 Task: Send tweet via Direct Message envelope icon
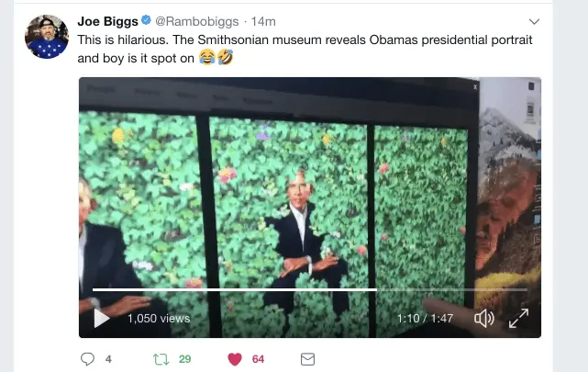[307, 358]
